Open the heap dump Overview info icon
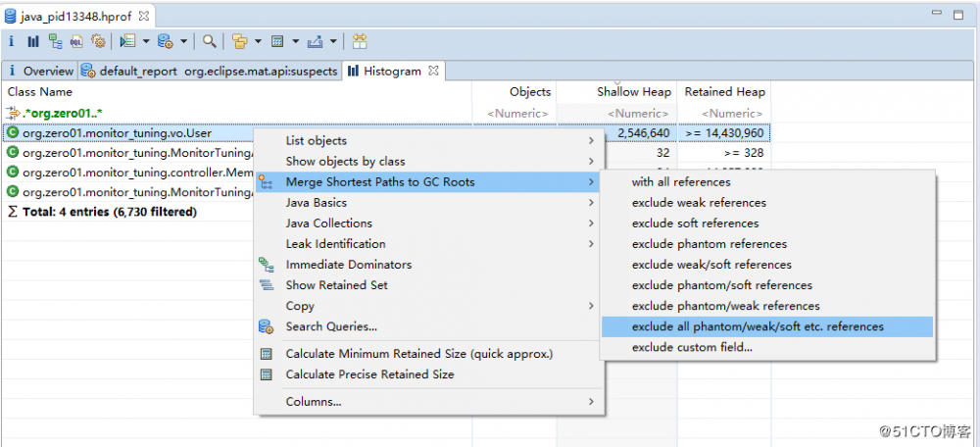This screenshot has height=447, width=980. pyautogui.click(x=11, y=41)
